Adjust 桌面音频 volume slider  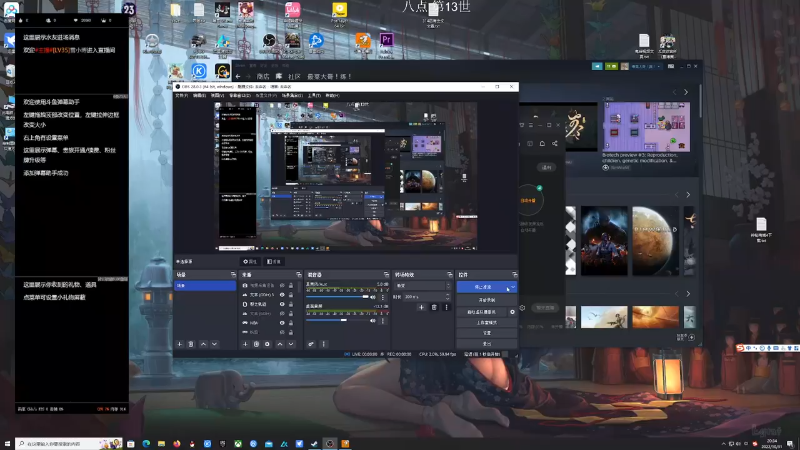(337, 320)
